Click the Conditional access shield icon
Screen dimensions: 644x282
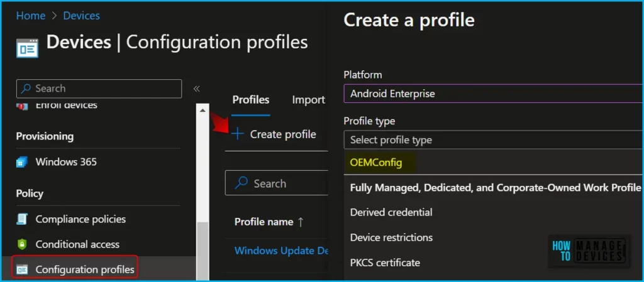click(x=22, y=245)
